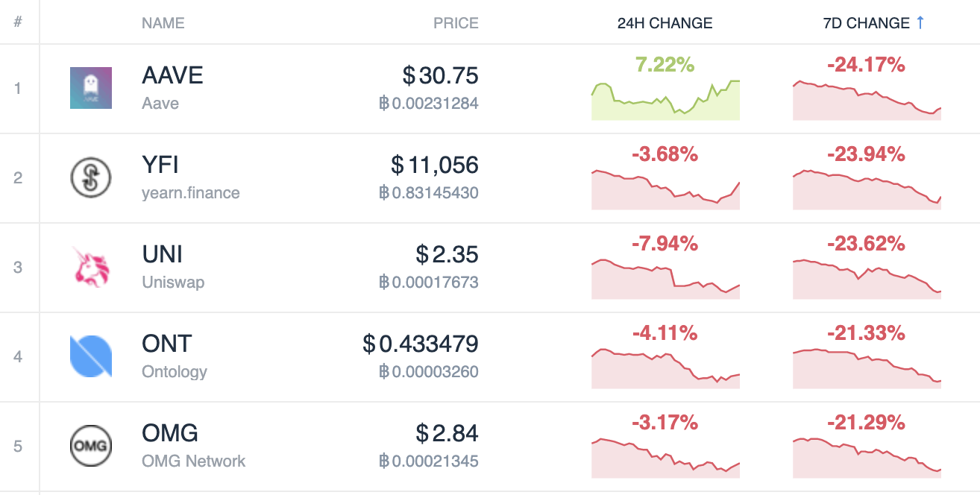Open the AAVE coin link

(172, 75)
